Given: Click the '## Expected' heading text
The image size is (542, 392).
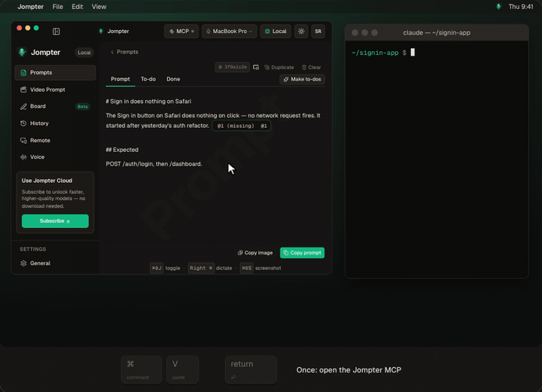Looking at the screenshot, I should [122, 150].
